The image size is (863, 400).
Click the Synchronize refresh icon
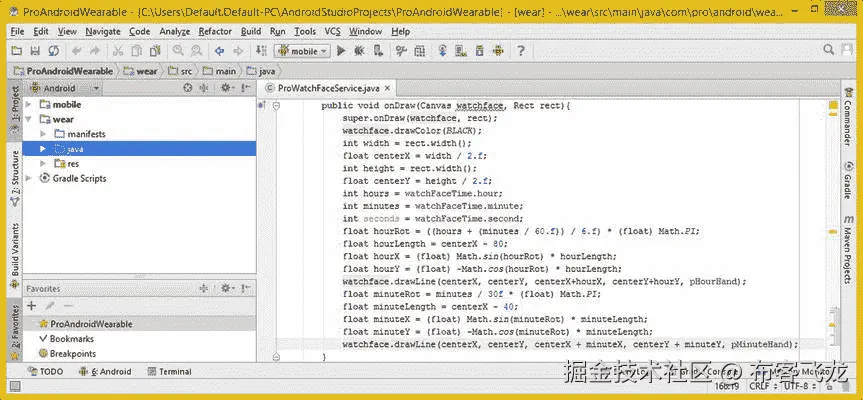53,51
